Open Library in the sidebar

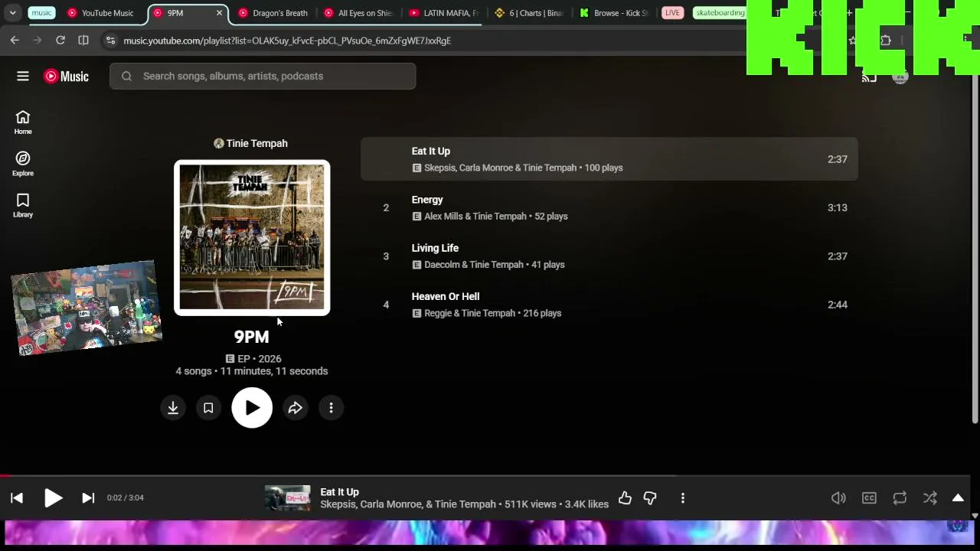(23, 205)
